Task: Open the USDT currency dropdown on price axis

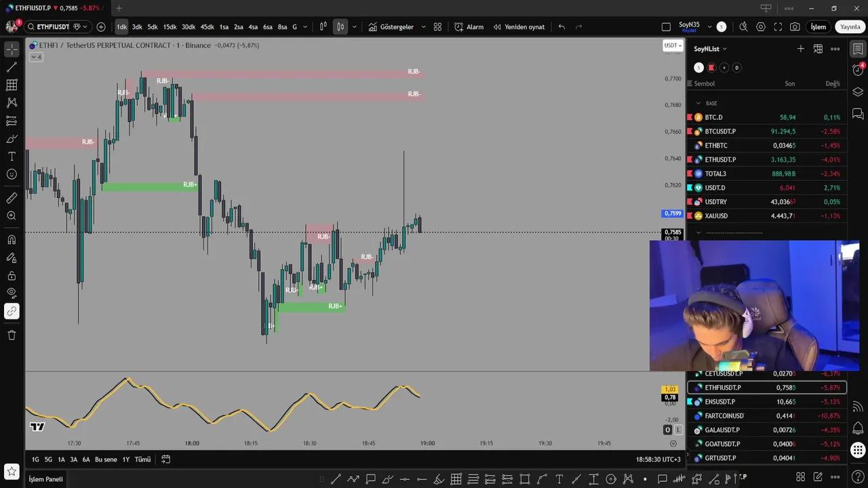Action: coord(671,45)
